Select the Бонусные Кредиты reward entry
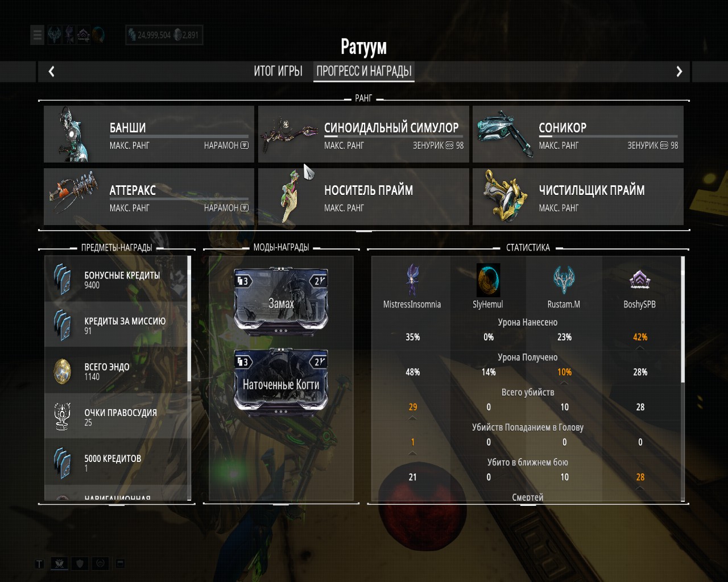728x582 pixels. [116, 278]
